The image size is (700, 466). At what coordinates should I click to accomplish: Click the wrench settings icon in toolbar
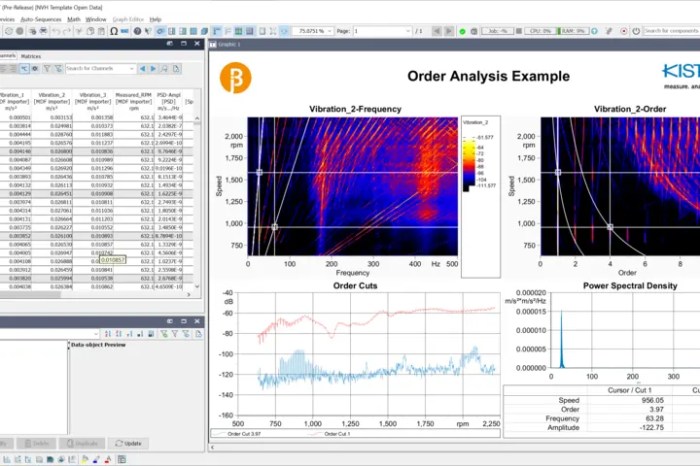(609, 31)
